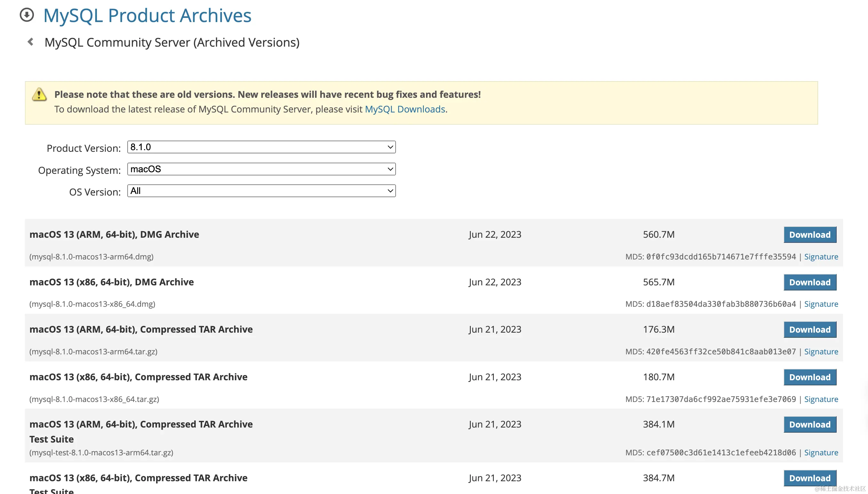Click the download circle icon beside title

(x=27, y=15)
